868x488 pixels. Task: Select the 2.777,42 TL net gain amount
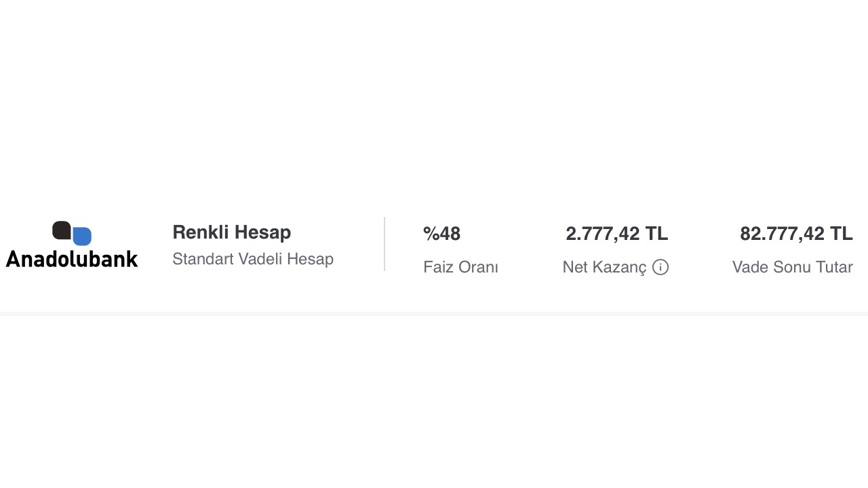point(616,234)
